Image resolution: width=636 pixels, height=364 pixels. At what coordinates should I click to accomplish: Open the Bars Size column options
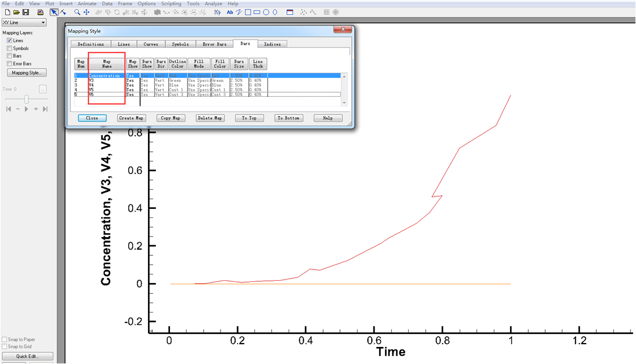[239, 64]
